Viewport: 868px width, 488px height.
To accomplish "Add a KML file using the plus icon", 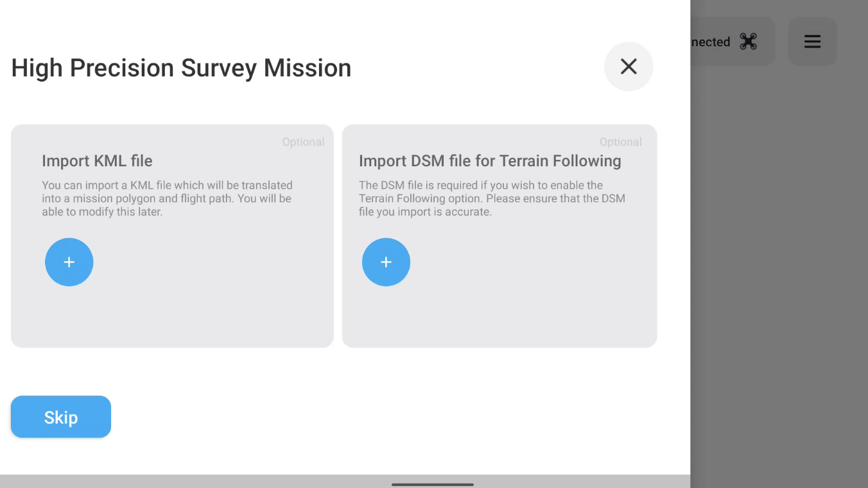I will pos(69,262).
